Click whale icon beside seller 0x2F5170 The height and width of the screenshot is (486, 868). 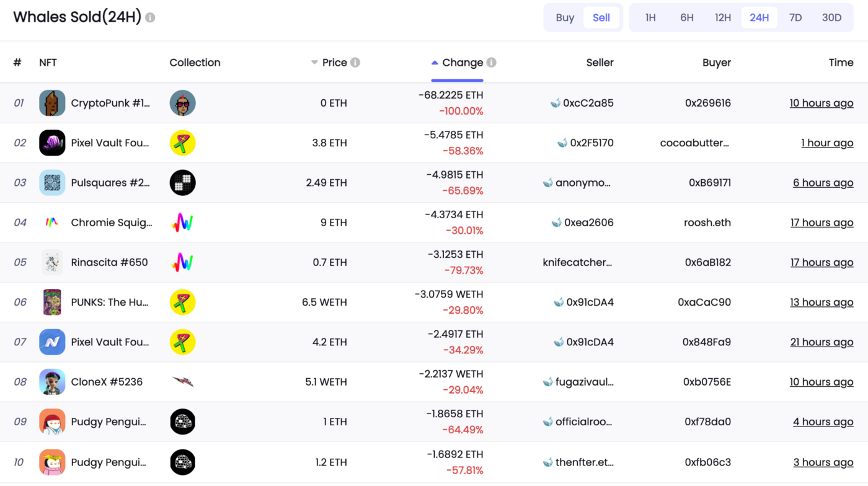(562, 143)
